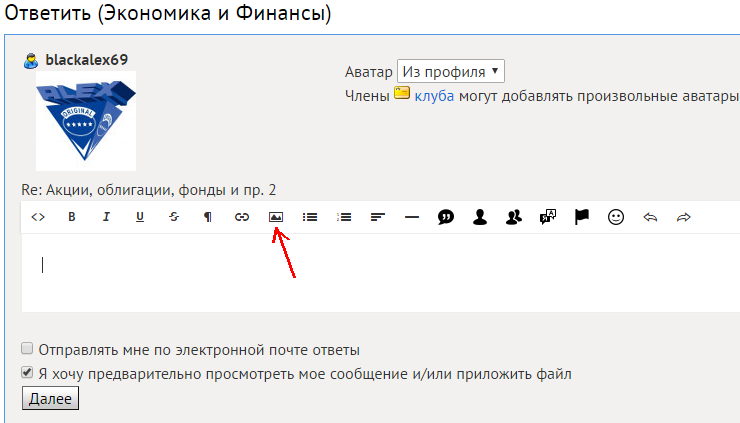Apply strikethrough formatting
Viewport: 740px width, 423px height.
coord(174,217)
